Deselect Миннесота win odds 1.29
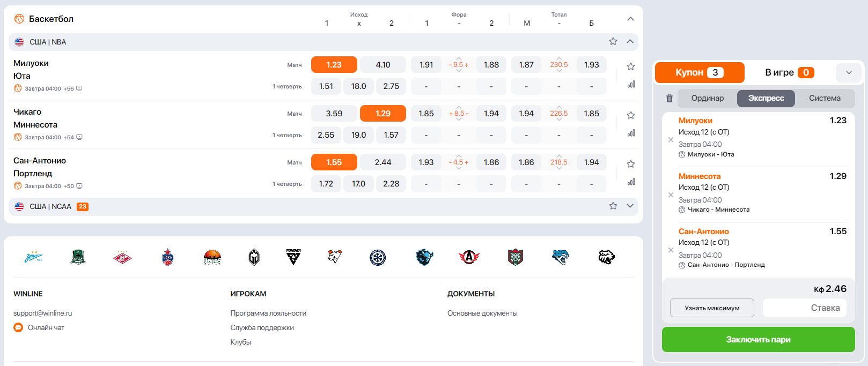 [383, 114]
